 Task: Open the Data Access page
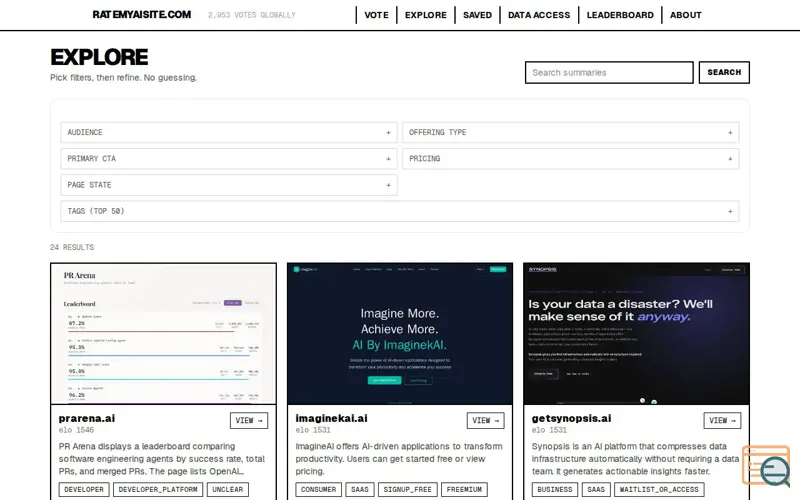[539, 15]
